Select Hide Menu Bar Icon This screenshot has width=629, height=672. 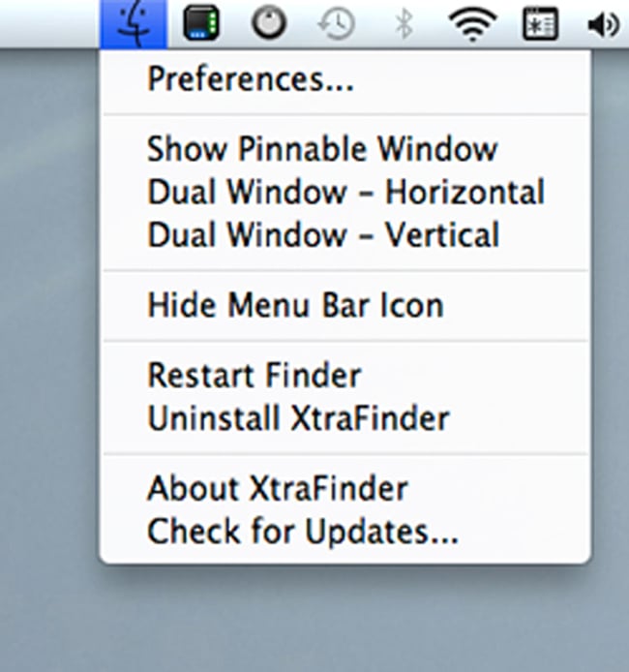click(x=294, y=306)
